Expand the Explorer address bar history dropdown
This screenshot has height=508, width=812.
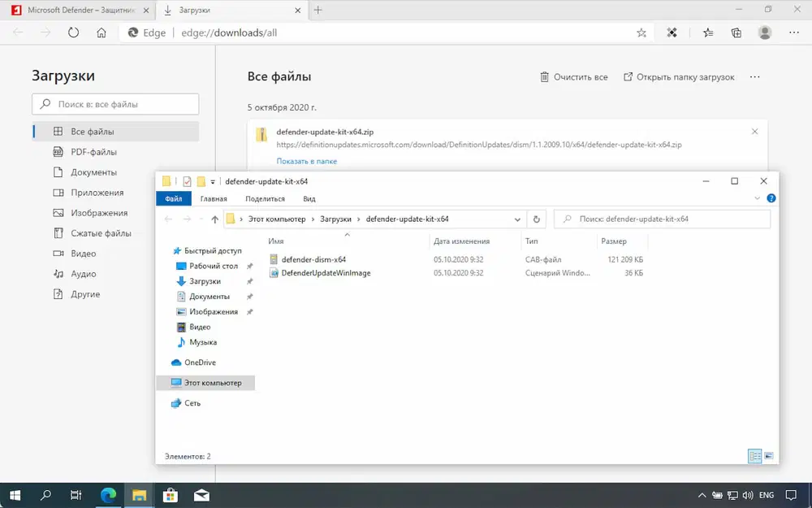[517, 219]
